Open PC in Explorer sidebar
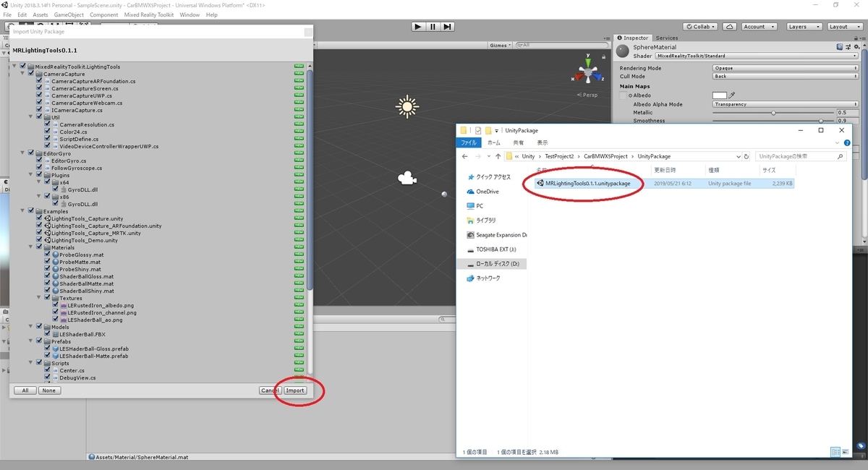This screenshot has height=470, width=868. (475, 206)
